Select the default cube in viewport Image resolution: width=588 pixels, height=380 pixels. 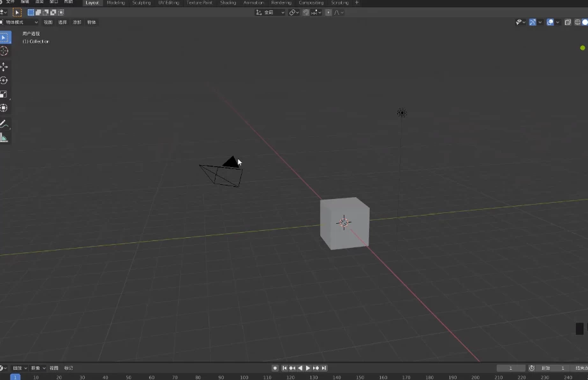point(344,223)
